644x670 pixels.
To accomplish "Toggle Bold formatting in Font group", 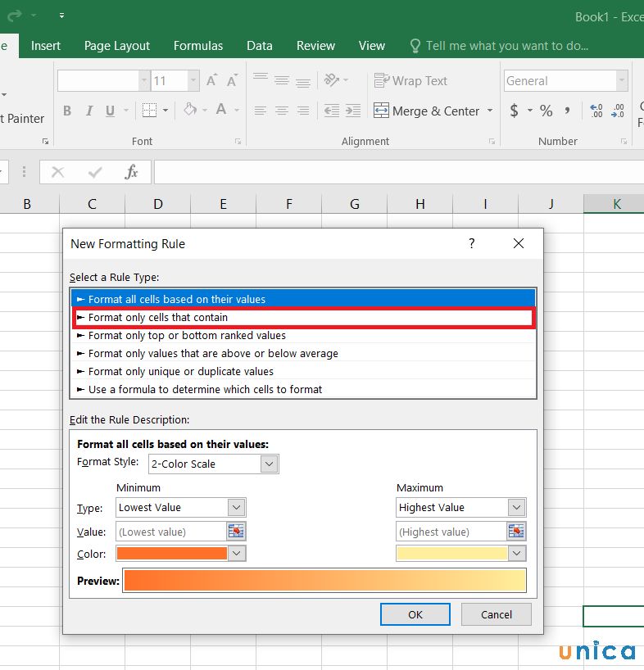I will (67, 111).
